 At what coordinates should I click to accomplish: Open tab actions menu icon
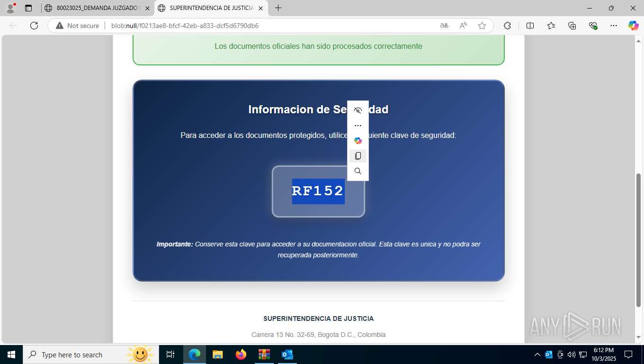point(28,8)
